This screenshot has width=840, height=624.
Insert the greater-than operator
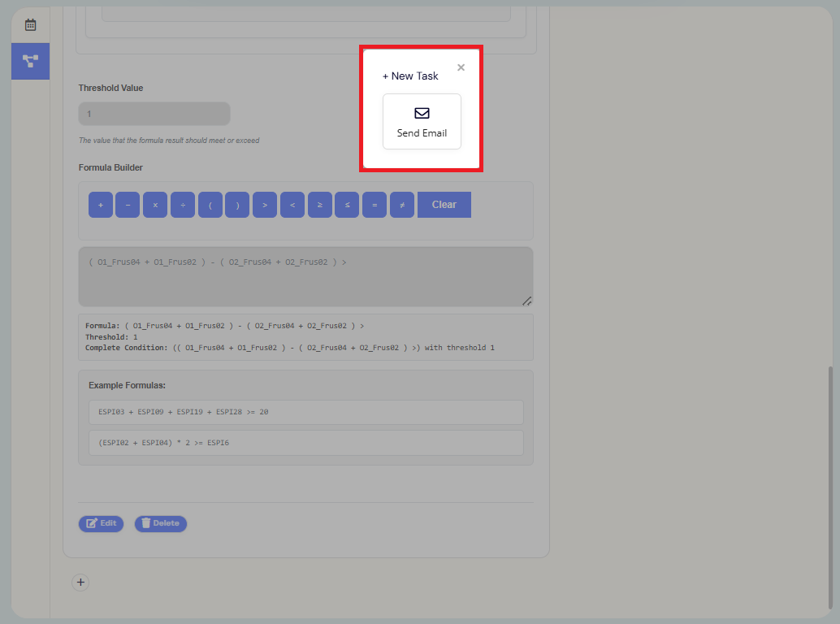[265, 204]
